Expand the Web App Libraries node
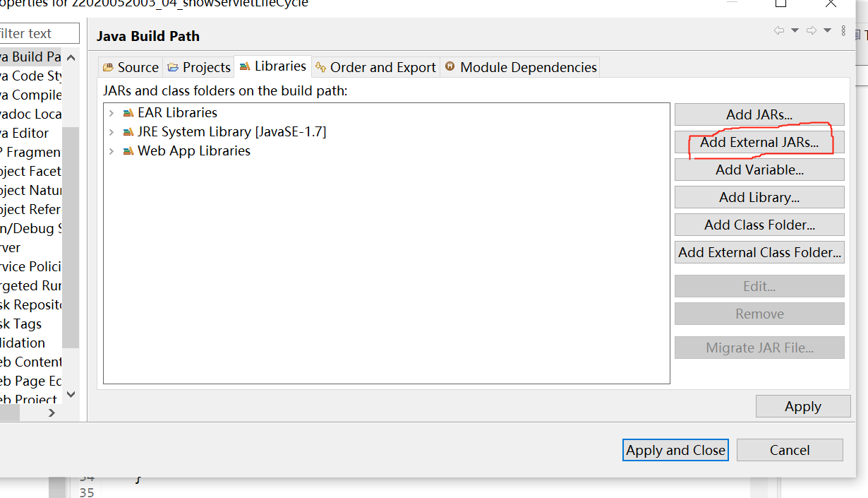The width and height of the screenshot is (868, 498). click(111, 151)
